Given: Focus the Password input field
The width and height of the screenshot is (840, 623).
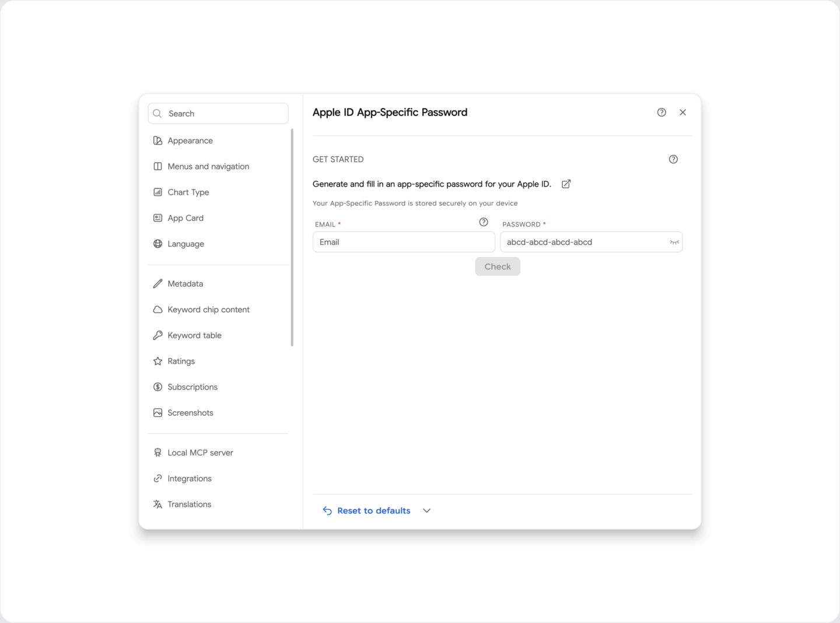Looking at the screenshot, I should 591,242.
